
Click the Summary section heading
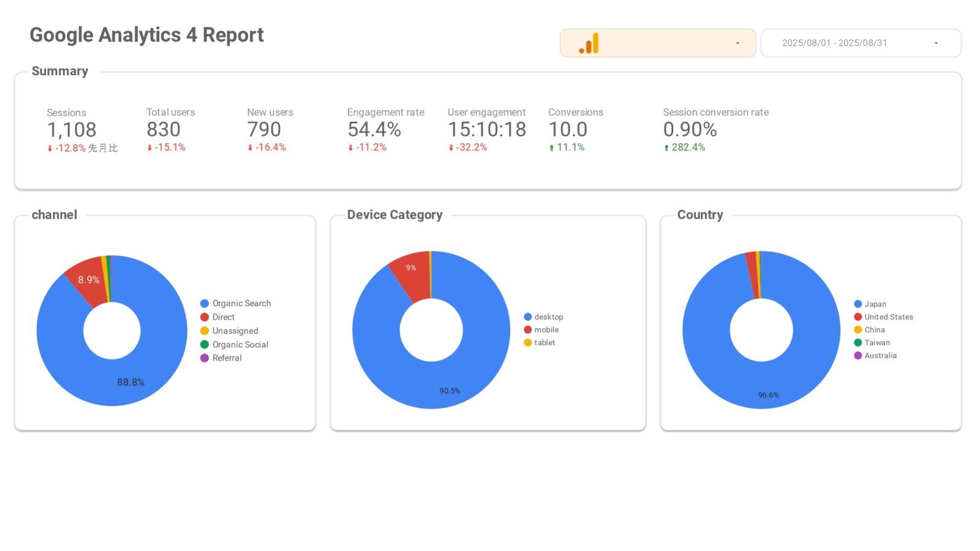(x=59, y=71)
